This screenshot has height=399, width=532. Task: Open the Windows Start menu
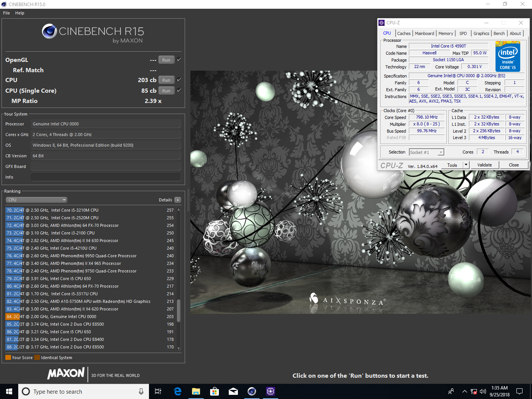tap(9, 391)
